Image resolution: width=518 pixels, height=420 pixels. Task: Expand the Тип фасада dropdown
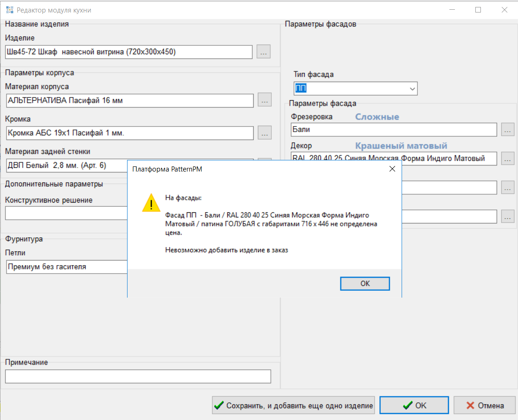click(412, 89)
